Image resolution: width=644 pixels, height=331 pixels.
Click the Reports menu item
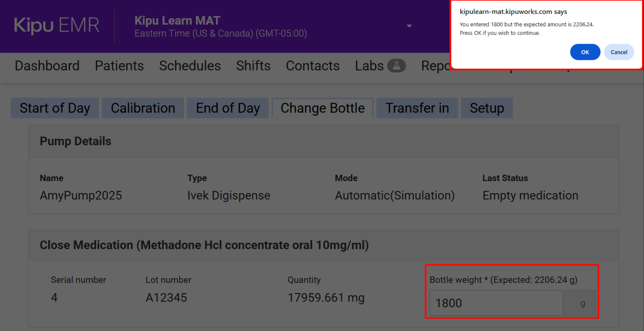pyautogui.click(x=436, y=66)
